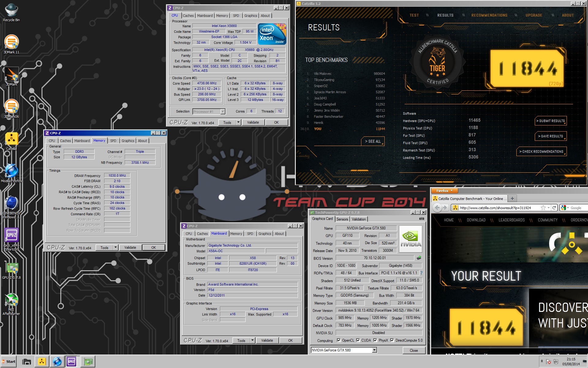Open the orange Firefox menu button

pyautogui.click(x=444, y=191)
